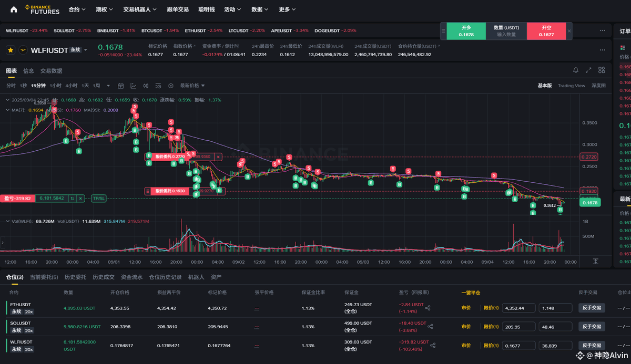Click the TP/SL tag on chart
Image resolution: width=631 pixels, height=364 pixels.
98,198
